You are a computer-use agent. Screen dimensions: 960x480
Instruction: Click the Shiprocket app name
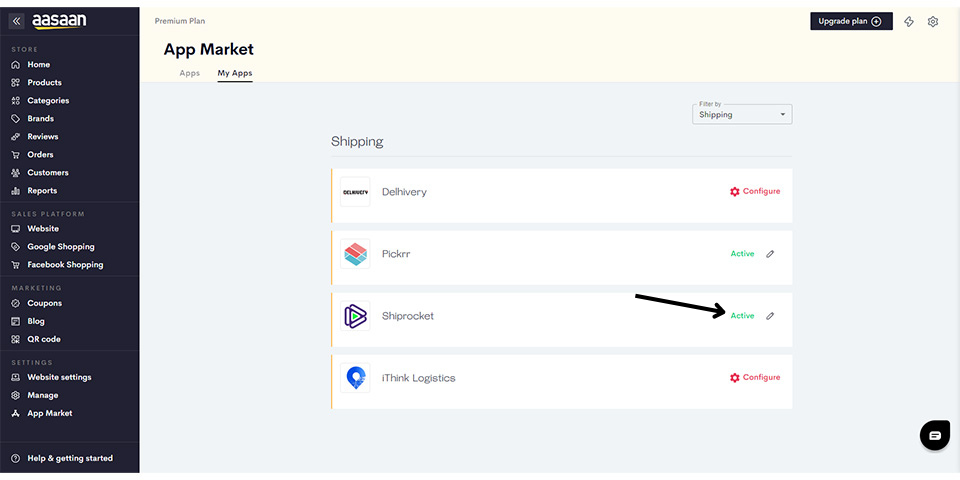coord(408,316)
